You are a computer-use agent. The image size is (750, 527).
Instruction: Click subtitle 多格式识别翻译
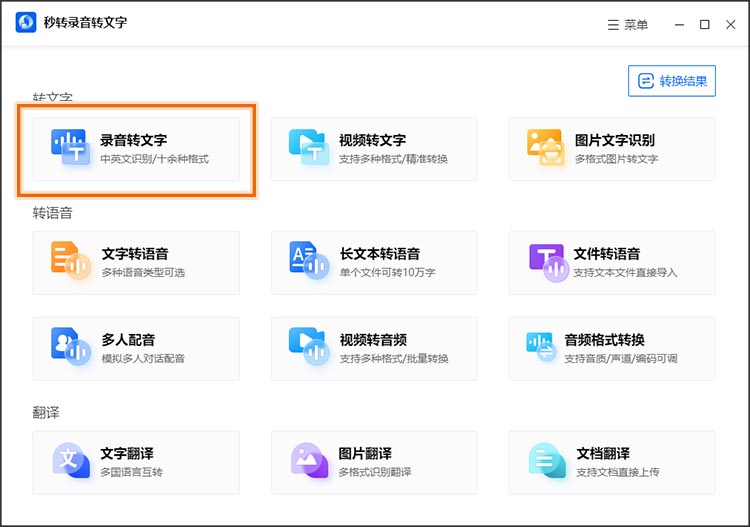click(375, 472)
